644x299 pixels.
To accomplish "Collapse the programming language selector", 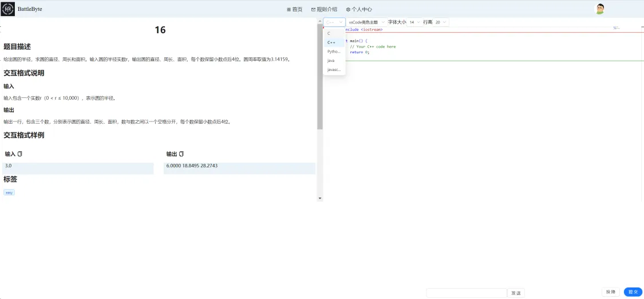I will (x=334, y=22).
